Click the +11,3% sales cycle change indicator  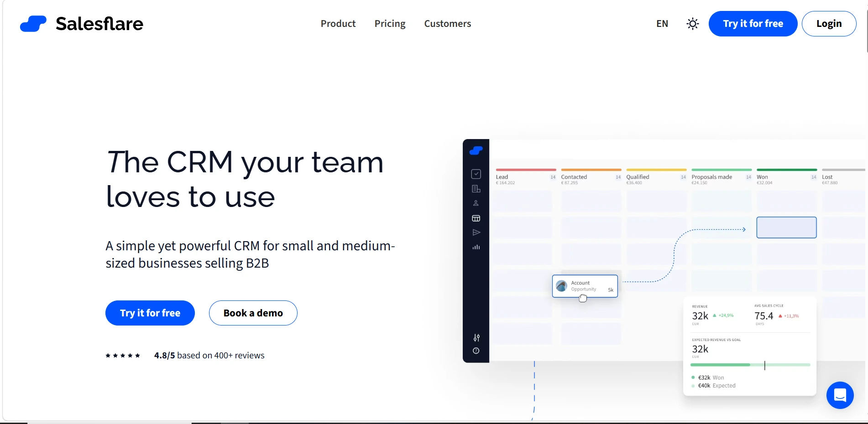tap(789, 316)
